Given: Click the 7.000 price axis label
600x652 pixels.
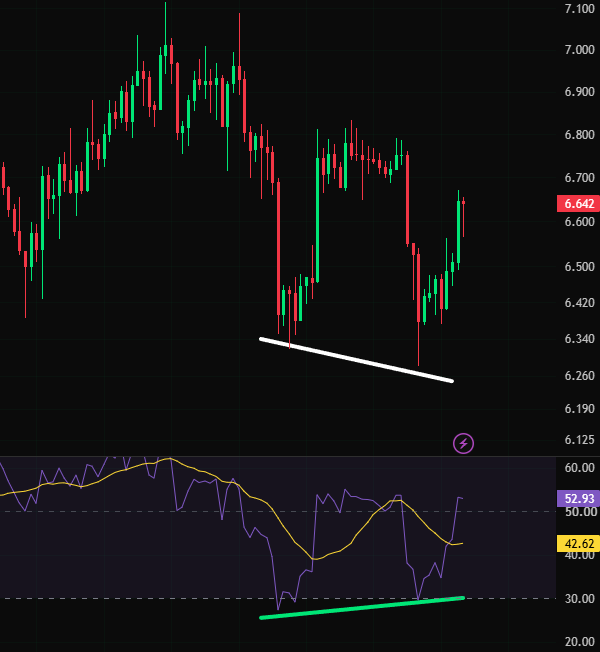Looking at the screenshot, I should pyautogui.click(x=580, y=50).
